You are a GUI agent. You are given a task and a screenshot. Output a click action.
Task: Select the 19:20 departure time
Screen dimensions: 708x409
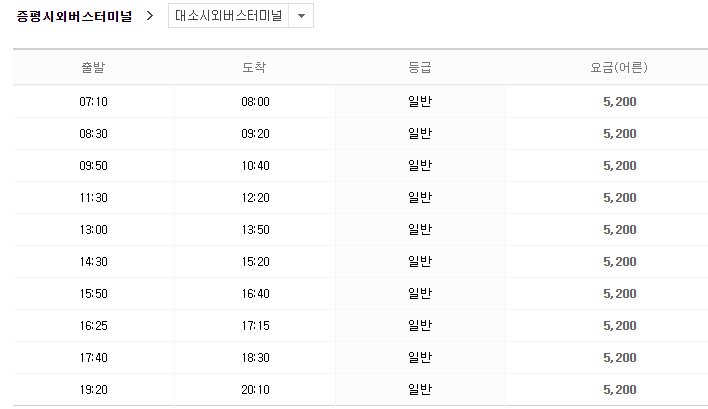(93, 390)
